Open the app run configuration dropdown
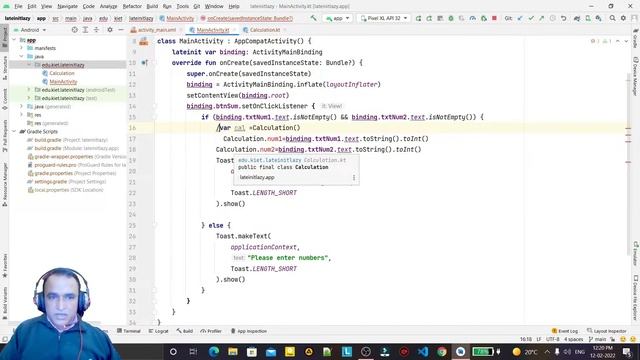 coord(338,18)
